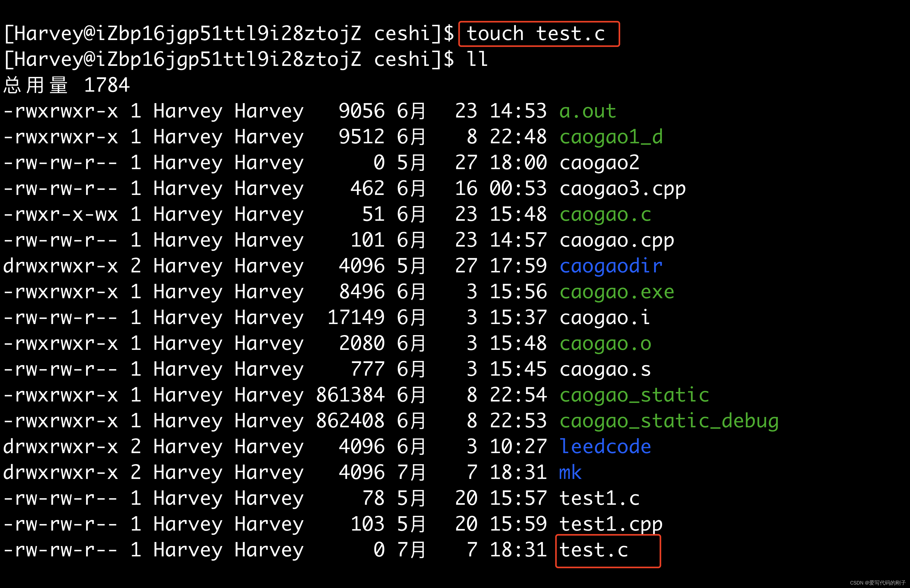
Task: Click the 'touch test.c' command text
Action: click(x=536, y=34)
